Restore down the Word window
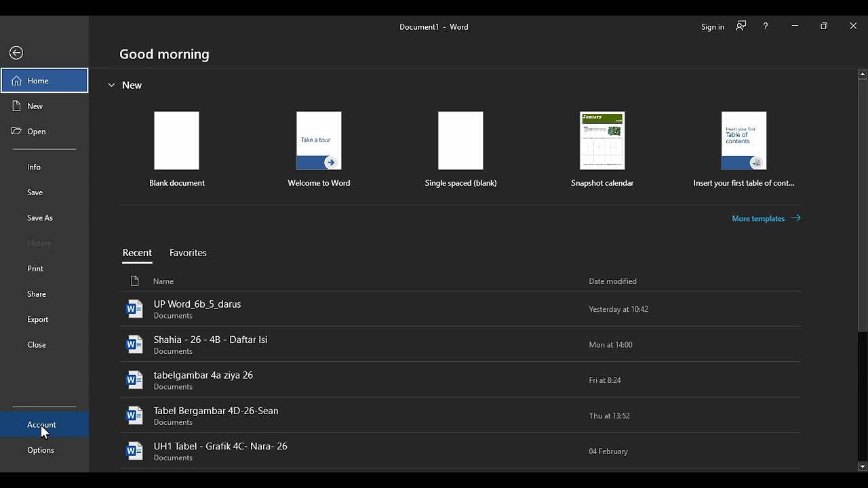The image size is (868, 488). click(x=824, y=26)
